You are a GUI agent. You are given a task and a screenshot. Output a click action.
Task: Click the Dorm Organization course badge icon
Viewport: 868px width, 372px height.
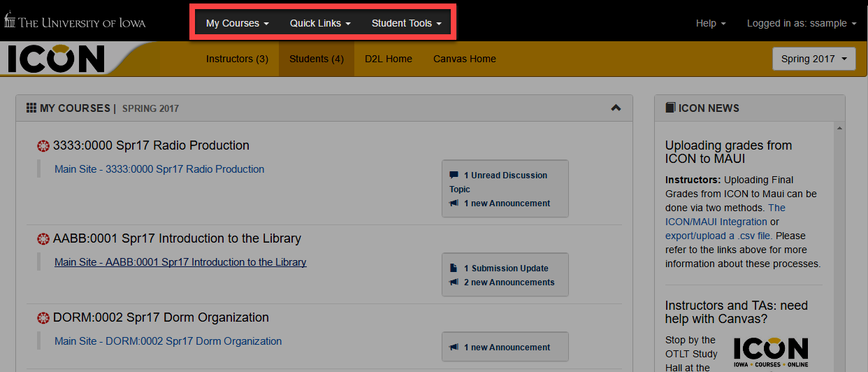tap(43, 318)
